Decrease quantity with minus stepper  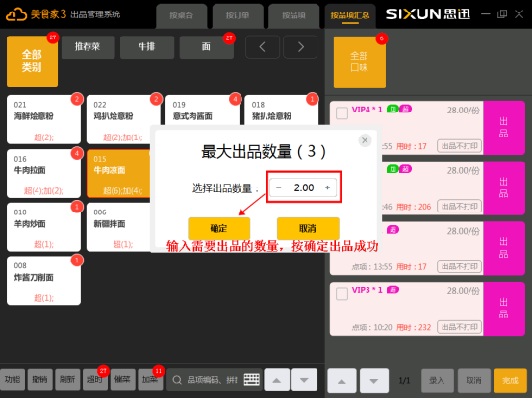279,187
